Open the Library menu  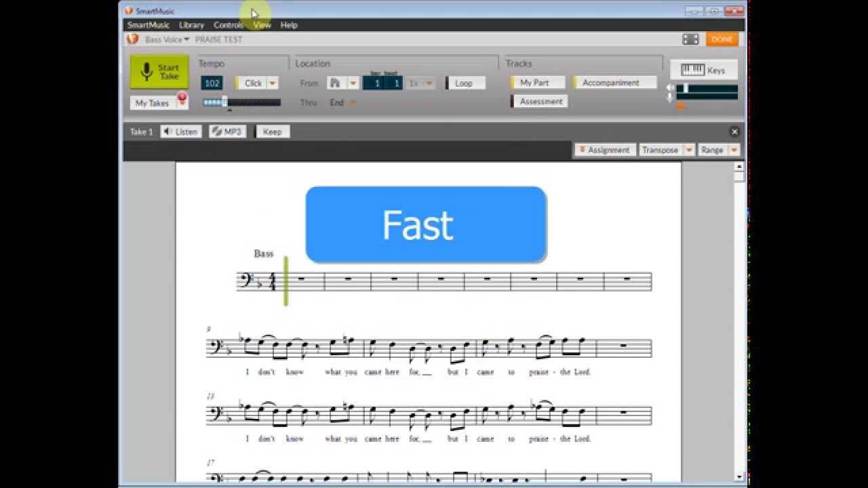[x=191, y=25]
